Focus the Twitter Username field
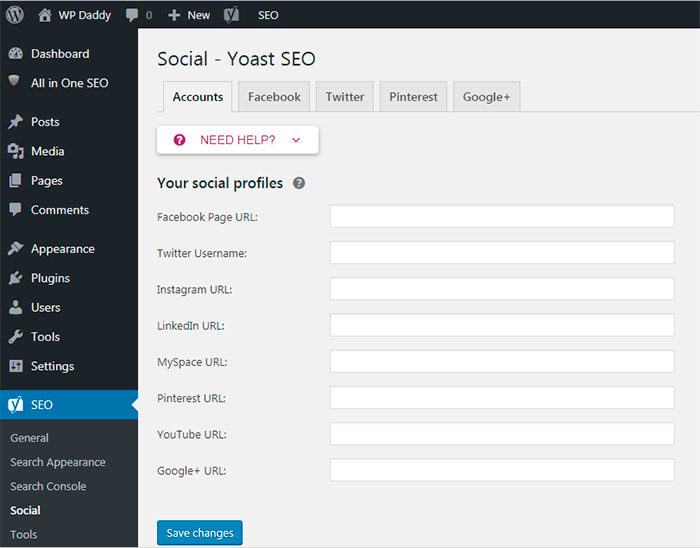The height and width of the screenshot is (548, 700). (x=502, y=253)
